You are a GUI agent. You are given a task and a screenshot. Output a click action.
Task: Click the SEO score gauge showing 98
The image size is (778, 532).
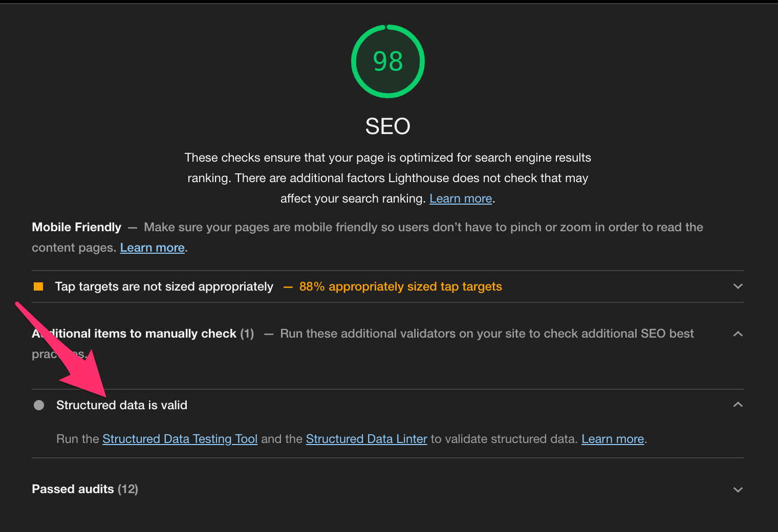point(388,61)
